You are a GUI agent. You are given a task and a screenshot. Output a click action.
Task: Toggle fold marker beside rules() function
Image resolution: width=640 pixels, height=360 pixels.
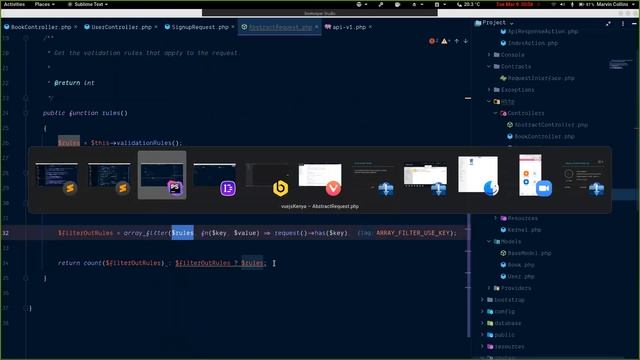(x=26, y=113)
